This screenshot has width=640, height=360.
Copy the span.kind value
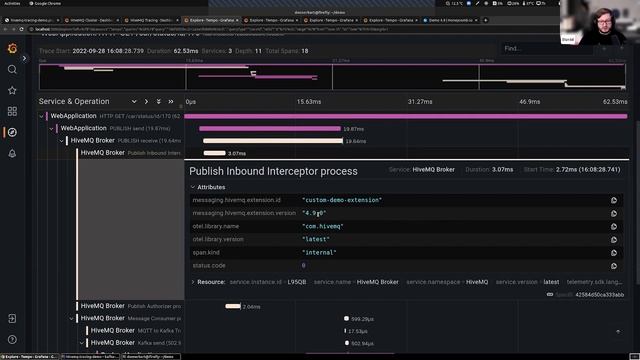tap(614, 253)
